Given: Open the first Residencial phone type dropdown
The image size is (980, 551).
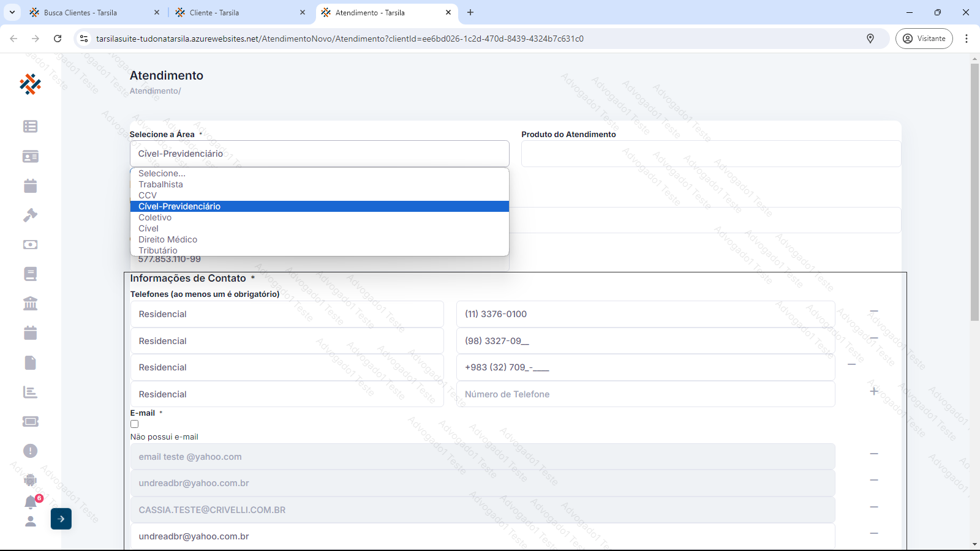Looking at the screenshot, I should pos(287,314).
